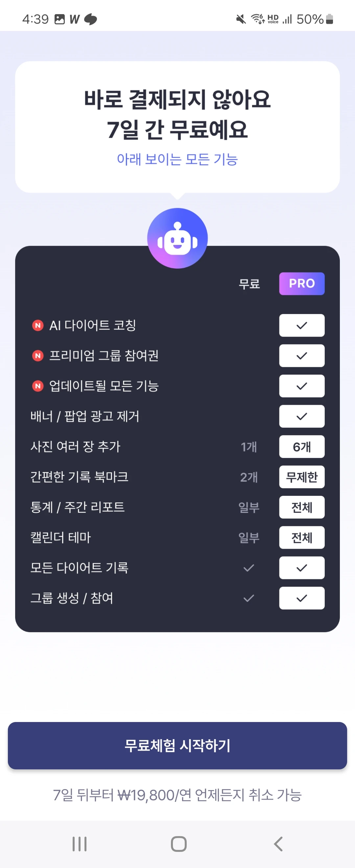Tap the ₩19,800/연 cancellation notice text
Viewport: 355px width, 868px height.
point(177,795)
